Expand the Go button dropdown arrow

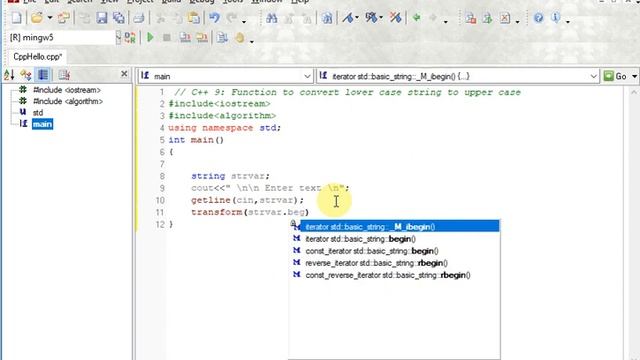(x=634, y=76)
